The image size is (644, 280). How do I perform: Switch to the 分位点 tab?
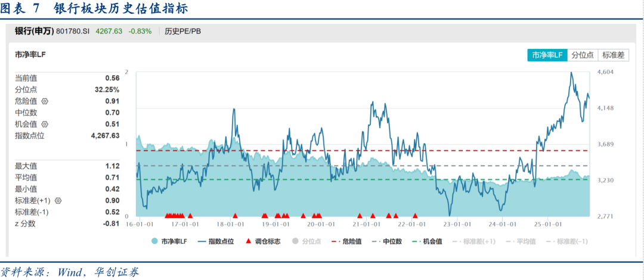click(583, 55)
